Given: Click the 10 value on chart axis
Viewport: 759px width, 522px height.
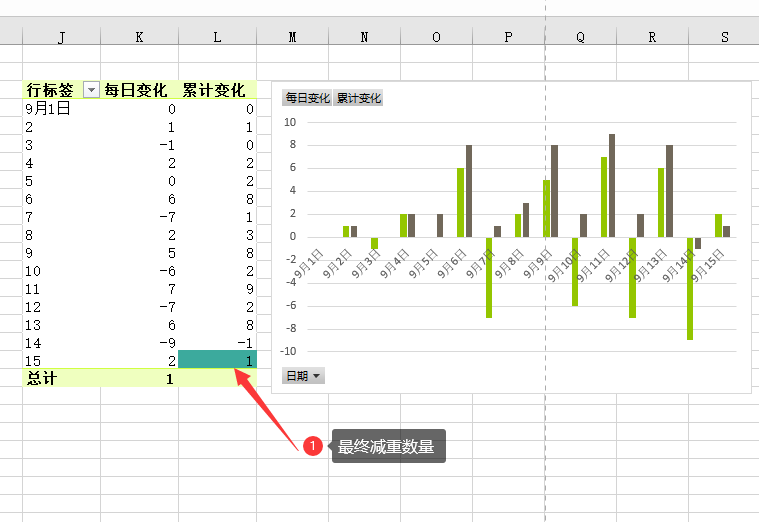Looking at the screenshot, I should (x=290, y=123).
